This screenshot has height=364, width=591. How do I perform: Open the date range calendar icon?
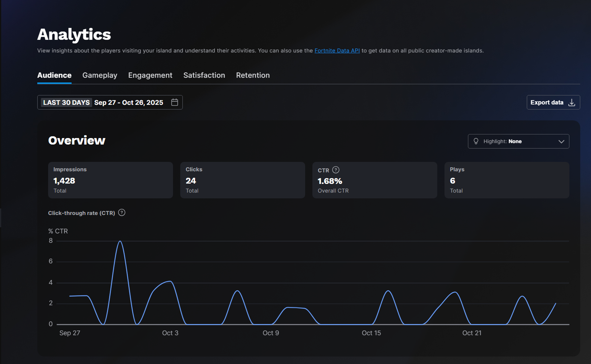175,102
